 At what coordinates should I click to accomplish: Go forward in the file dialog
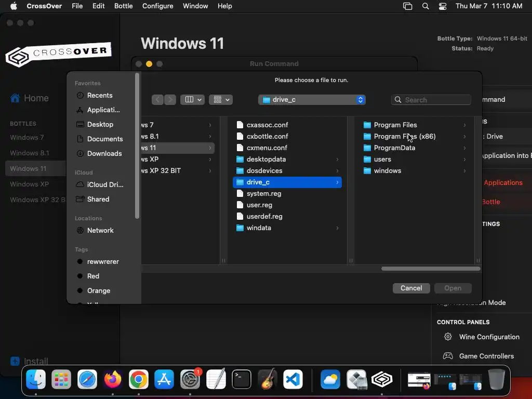(170, 100)
